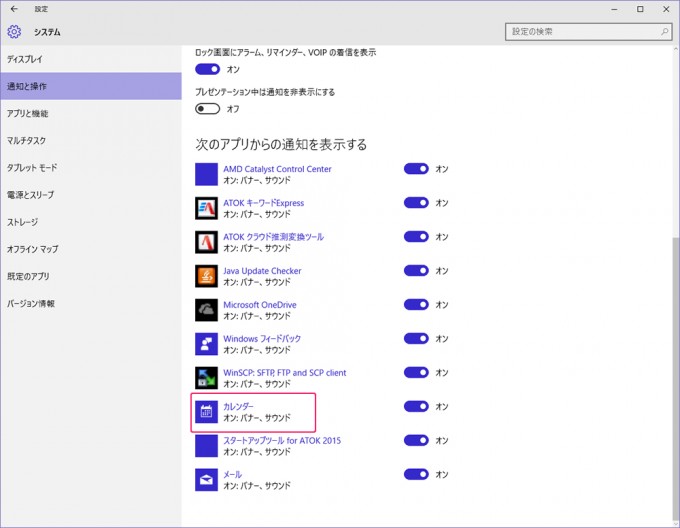This screenshot has height=528, width=680.
Task: Click the Java Update Checker link
Action: point(262,271)
